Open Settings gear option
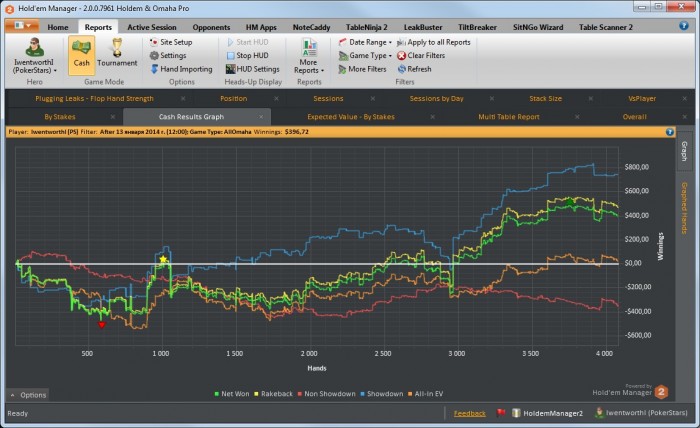Image resolution: width=700 pixels, height=428 pixels. 168,55
